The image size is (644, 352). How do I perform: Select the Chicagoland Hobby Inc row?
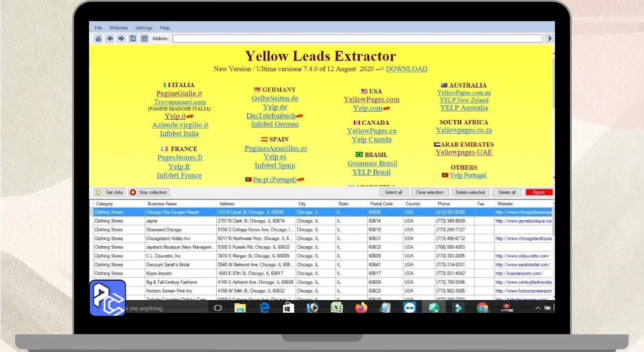pyautogui.click(x=323, y=238)
